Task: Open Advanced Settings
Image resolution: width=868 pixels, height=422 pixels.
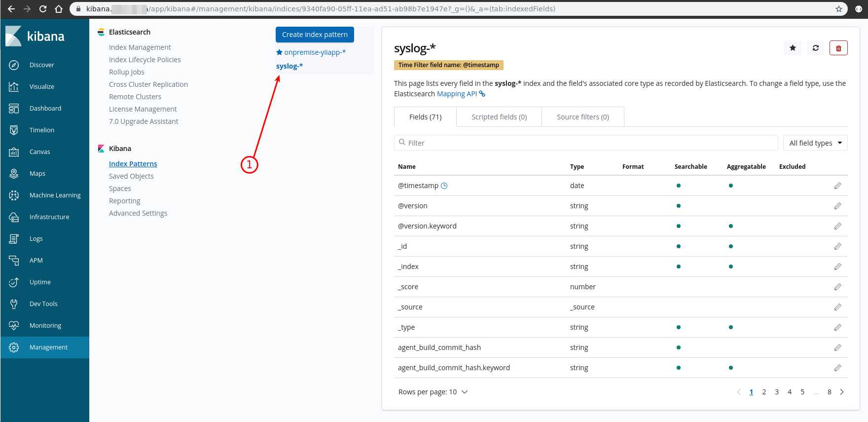Action: tap(138, 213)
